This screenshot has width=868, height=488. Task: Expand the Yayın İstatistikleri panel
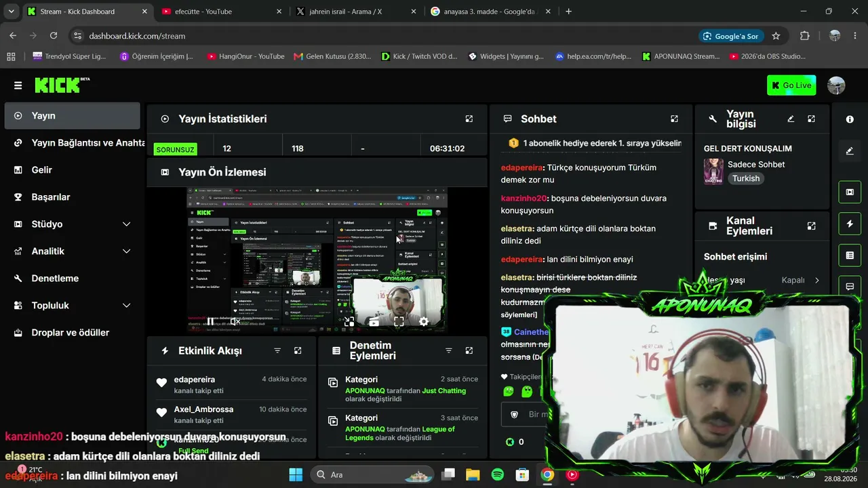tap(469, 119)
